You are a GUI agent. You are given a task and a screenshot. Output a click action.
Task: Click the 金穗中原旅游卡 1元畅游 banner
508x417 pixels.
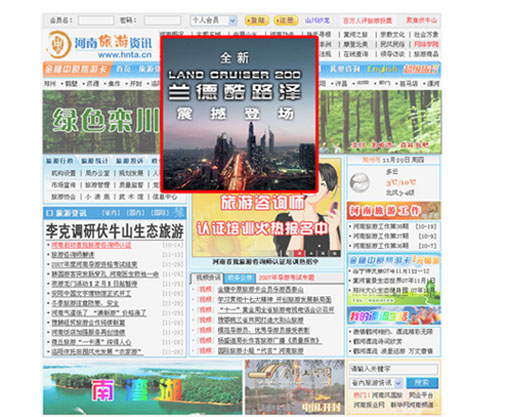coord(394,260)
